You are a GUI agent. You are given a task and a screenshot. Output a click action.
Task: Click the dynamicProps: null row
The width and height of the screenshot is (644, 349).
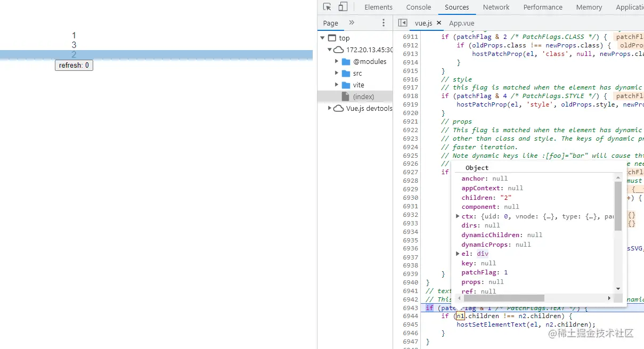point(496,245)
